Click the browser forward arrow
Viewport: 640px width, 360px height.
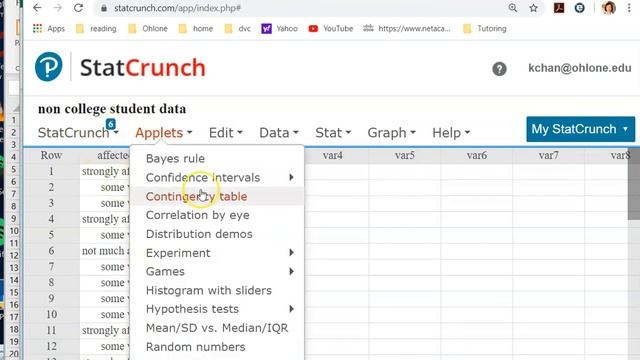point(58,8)
